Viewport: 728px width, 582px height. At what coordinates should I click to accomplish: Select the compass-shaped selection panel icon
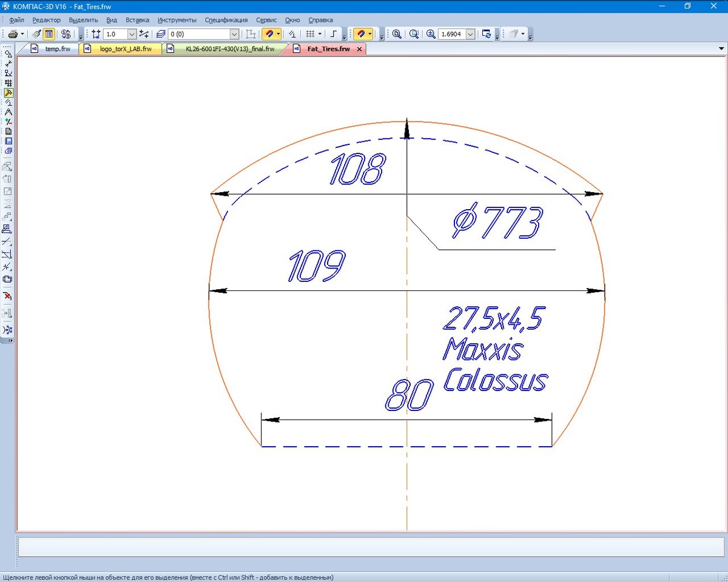click(x=8, y=112)
